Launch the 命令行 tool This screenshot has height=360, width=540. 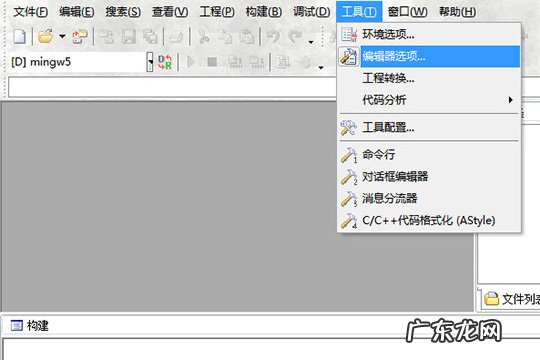(x=429, y=155)
